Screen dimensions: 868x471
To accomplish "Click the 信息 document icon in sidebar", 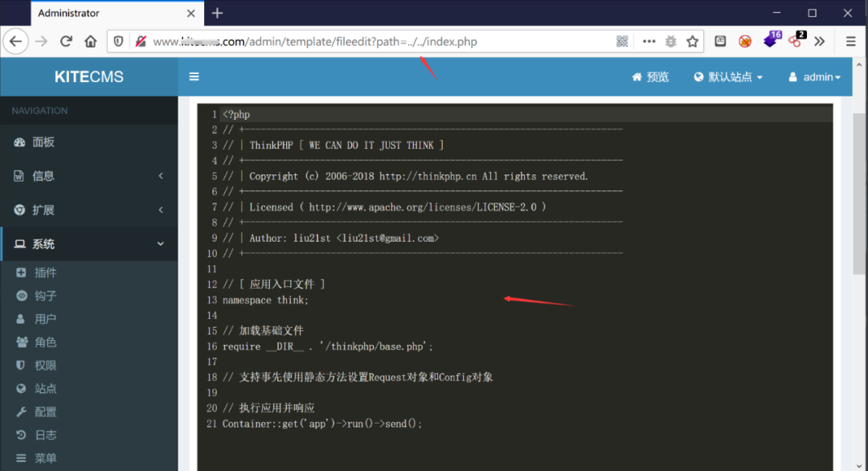I will click(18, 176).
